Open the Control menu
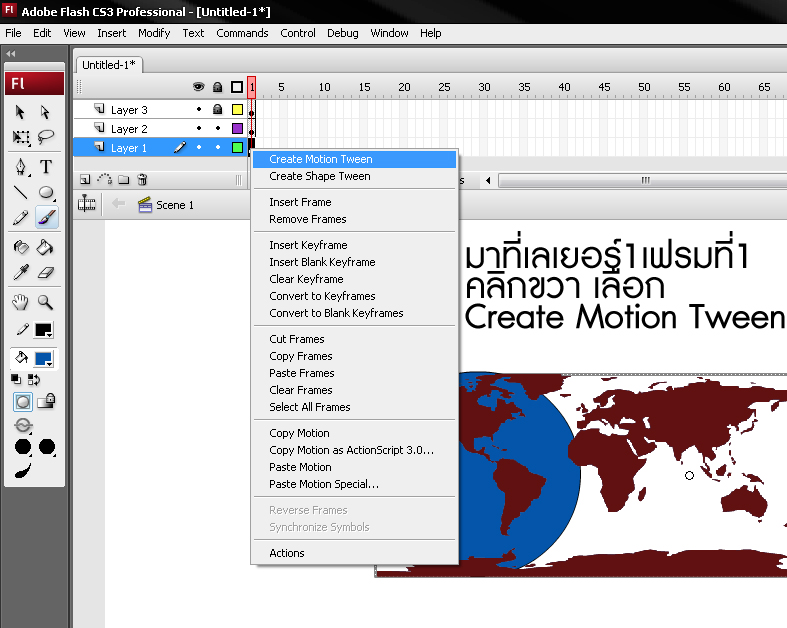Image resolution: width=787 pixels, height=628 pixels. [298, 33]
